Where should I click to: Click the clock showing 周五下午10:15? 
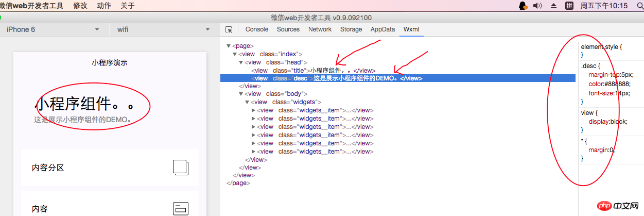pos(604,6)
